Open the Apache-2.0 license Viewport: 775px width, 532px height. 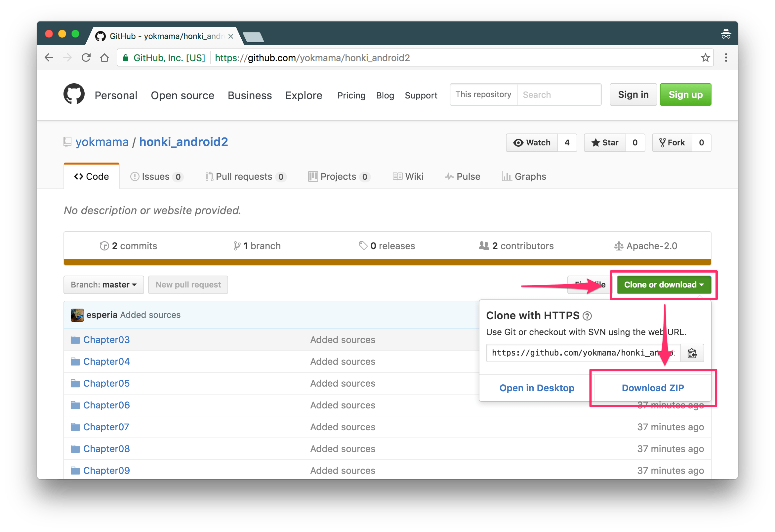coord(646,246)
